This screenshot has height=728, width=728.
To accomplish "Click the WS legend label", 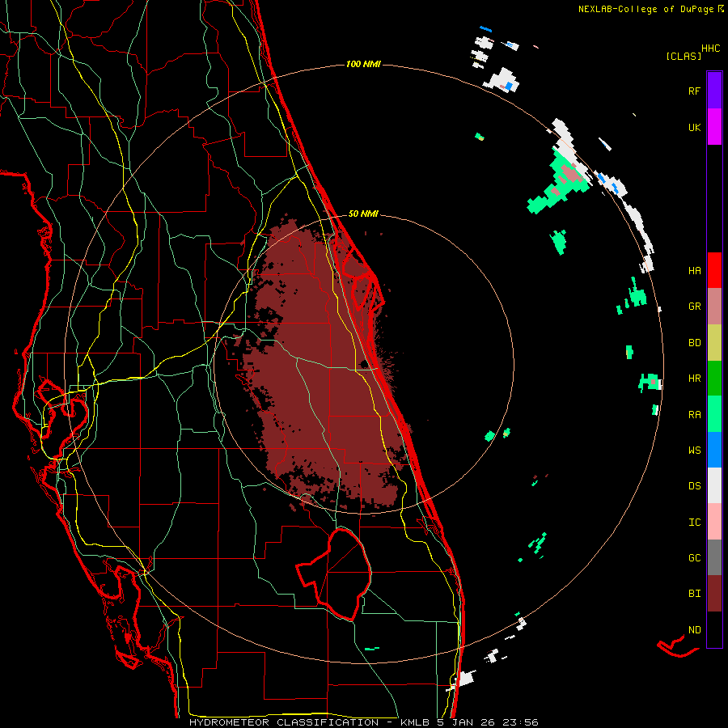I will click(x=694, y=451).
